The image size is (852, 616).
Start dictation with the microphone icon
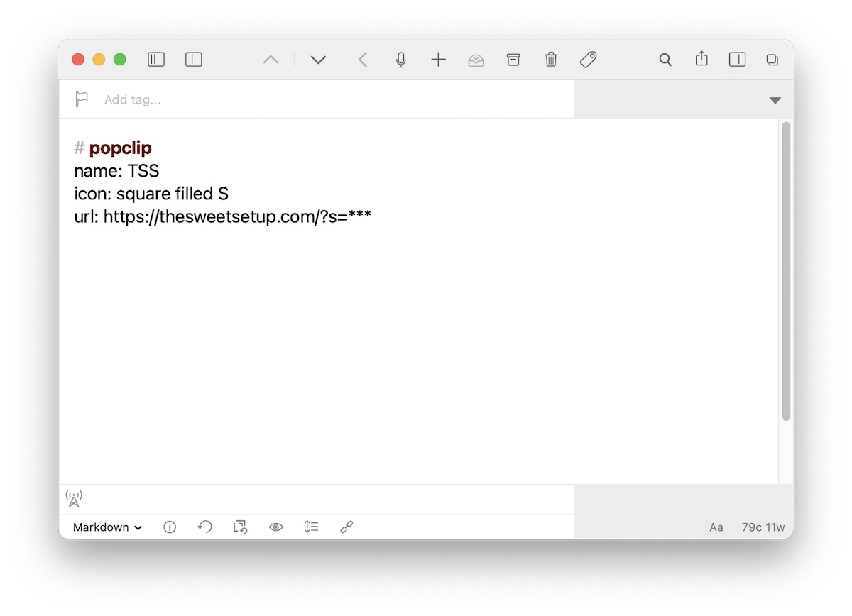coord(401,60)
